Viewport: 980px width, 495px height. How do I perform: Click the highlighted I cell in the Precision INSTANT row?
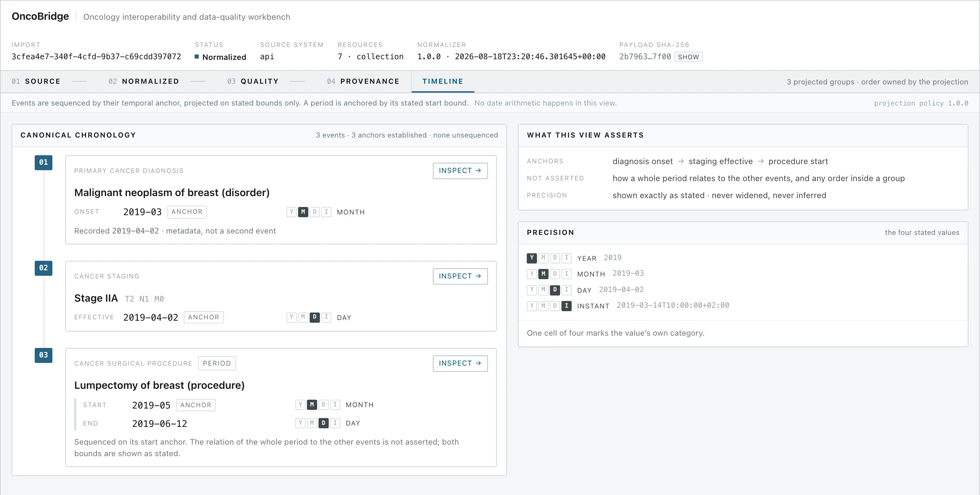point(567,306)
